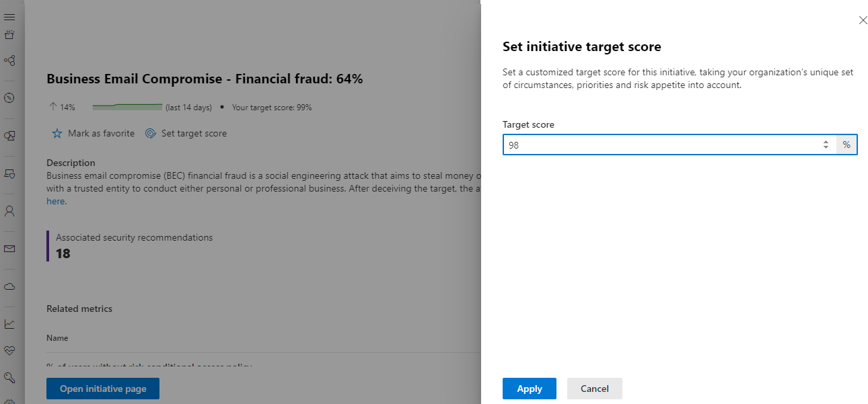Open the envelope icon in left sidebar
Screen dimensions: 868x404
pos(9,249)
